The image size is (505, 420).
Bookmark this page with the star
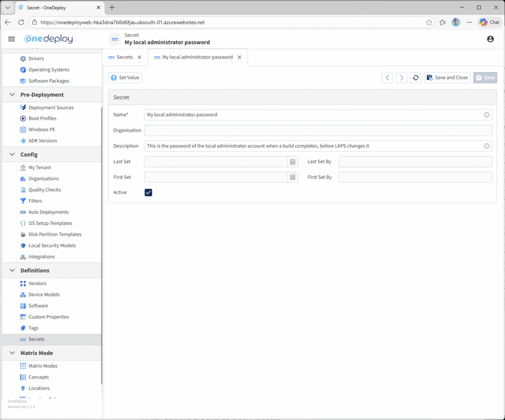point(429,22)
